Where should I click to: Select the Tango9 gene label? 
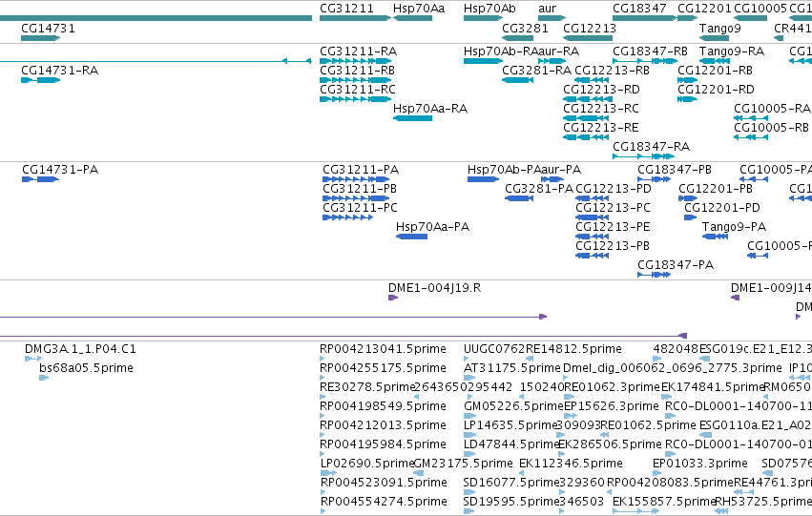719,29
